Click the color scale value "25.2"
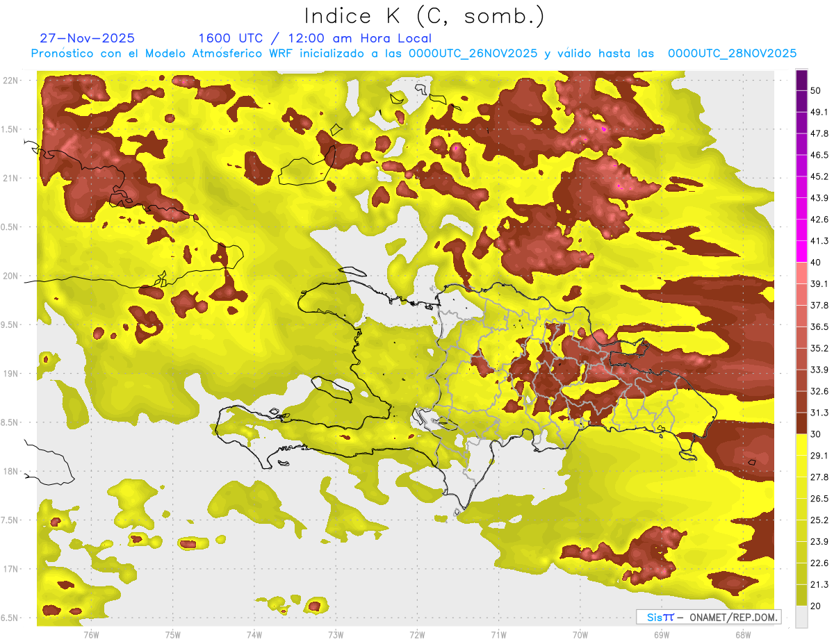Image resolution: width=834 pixels, height=644 pixels. pos(819,520)
